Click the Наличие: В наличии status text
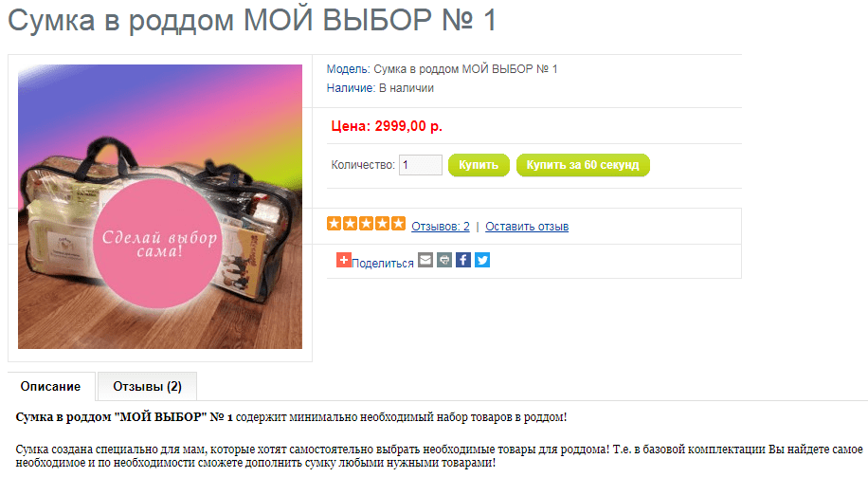Viewport: 868px width, 477px height. pyautogui.click(x=380, y=88)
